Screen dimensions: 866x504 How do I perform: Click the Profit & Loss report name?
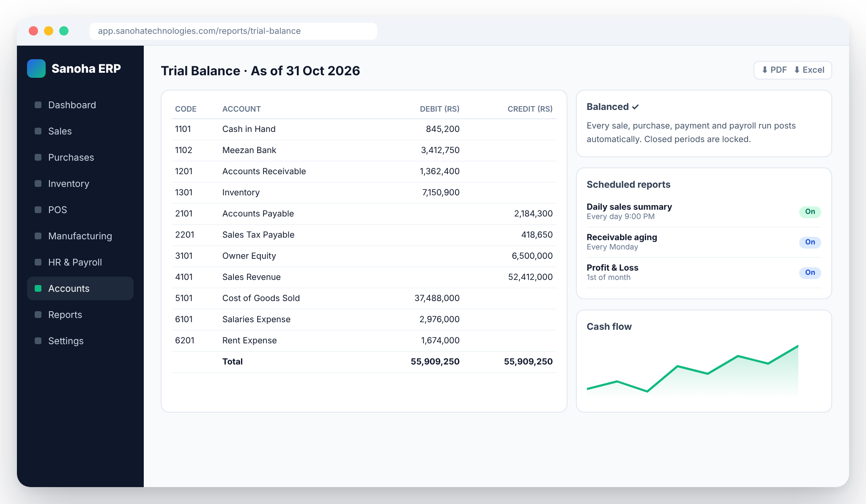(x=612, y=268)
